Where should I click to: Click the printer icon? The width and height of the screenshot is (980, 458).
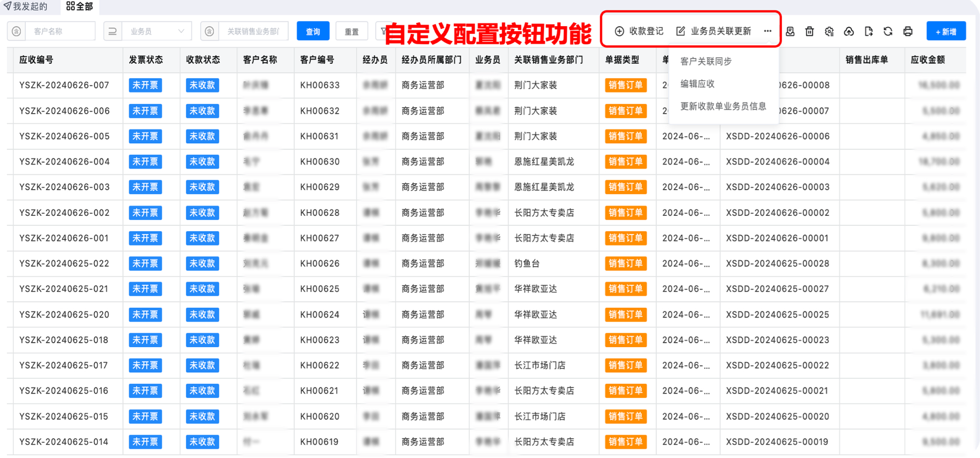pyautogui.click(x=908, y=32)
